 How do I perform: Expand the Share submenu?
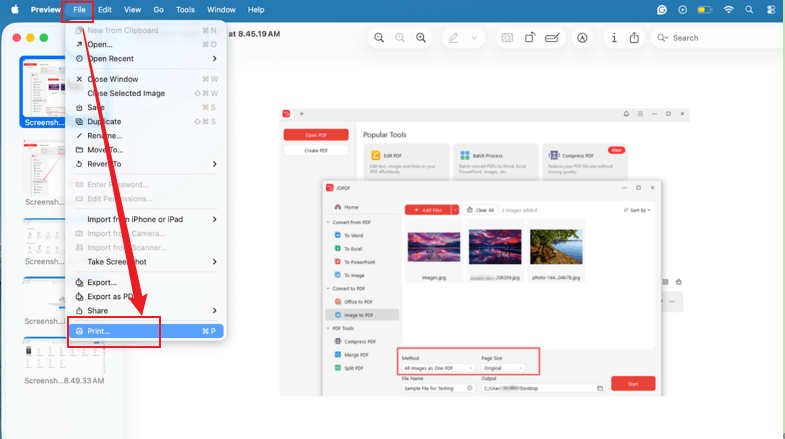point(146,310)
